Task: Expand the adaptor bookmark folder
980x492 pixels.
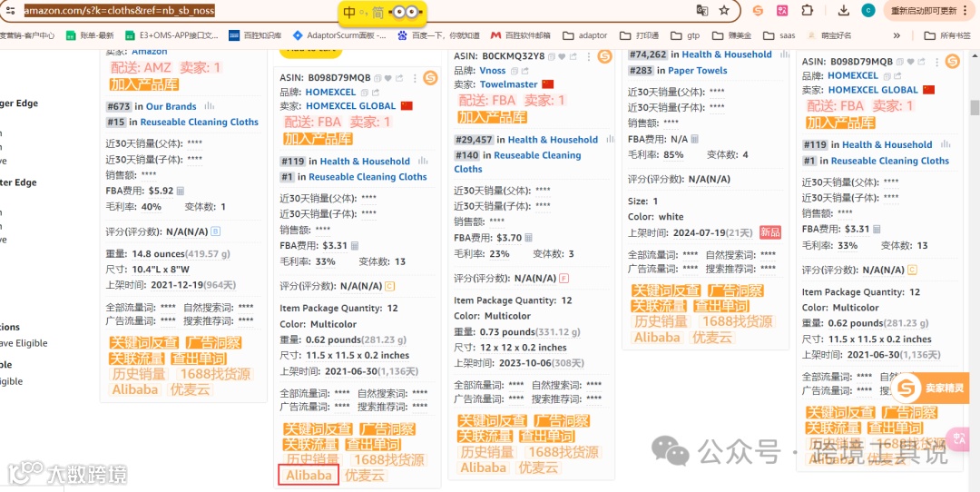Action: (x=585, y=35)
